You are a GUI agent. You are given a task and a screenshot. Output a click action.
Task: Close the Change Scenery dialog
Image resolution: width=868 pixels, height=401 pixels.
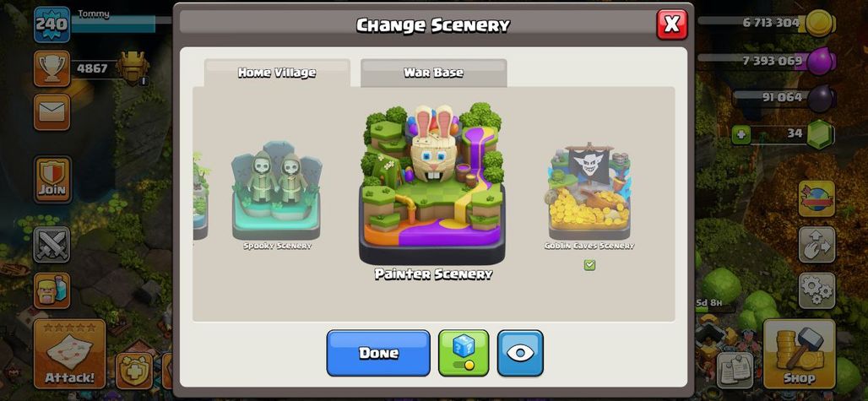671,24
